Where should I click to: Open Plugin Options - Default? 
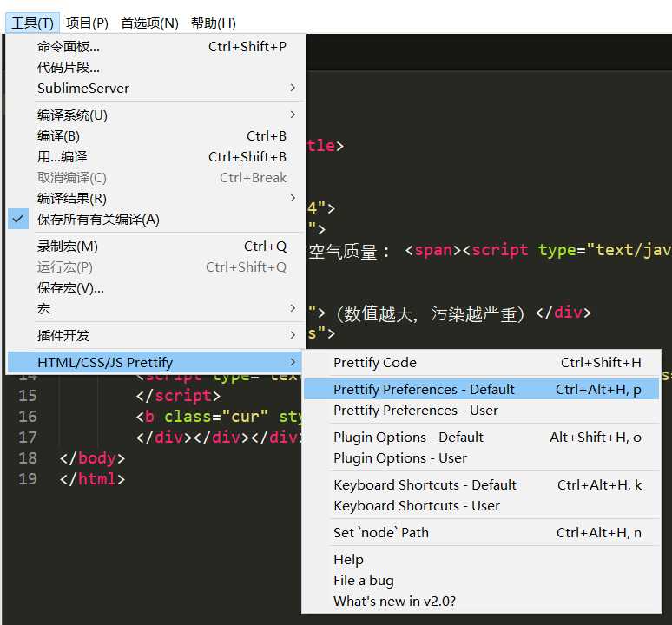481,437
